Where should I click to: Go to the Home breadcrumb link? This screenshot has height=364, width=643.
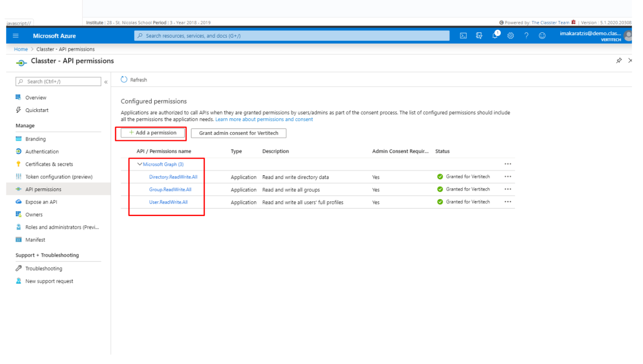(21, 49)
